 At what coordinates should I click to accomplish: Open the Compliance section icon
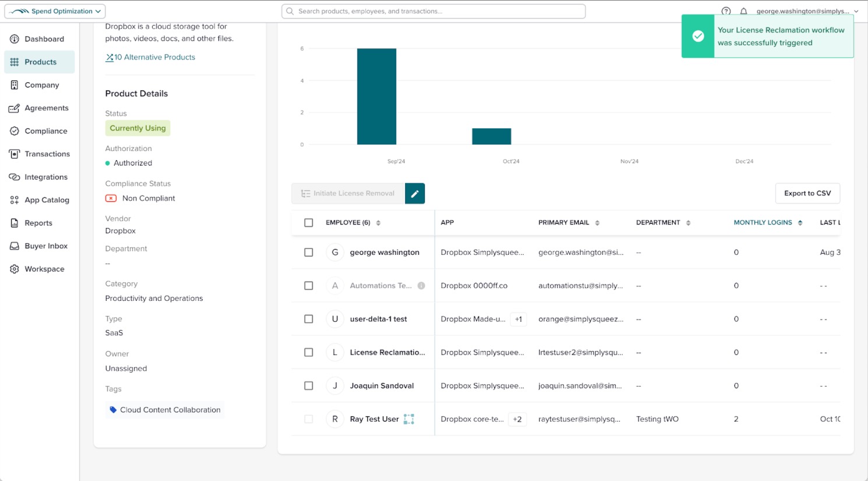[13, 131]
